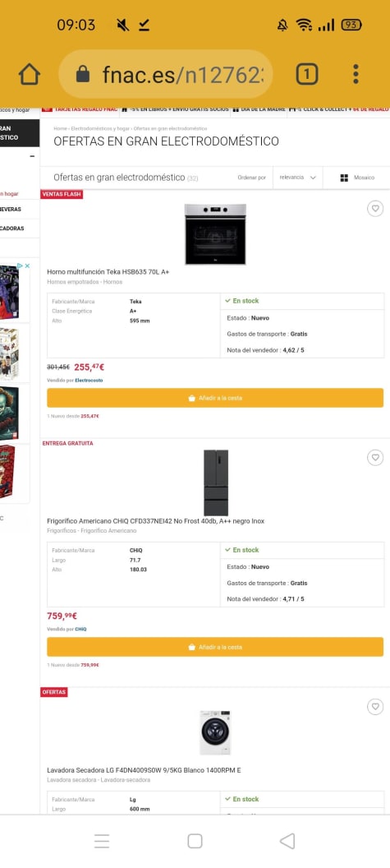390x868 pixels.
Task: Collapse the sidebar minus expander
Action: (x=32, y=157)
